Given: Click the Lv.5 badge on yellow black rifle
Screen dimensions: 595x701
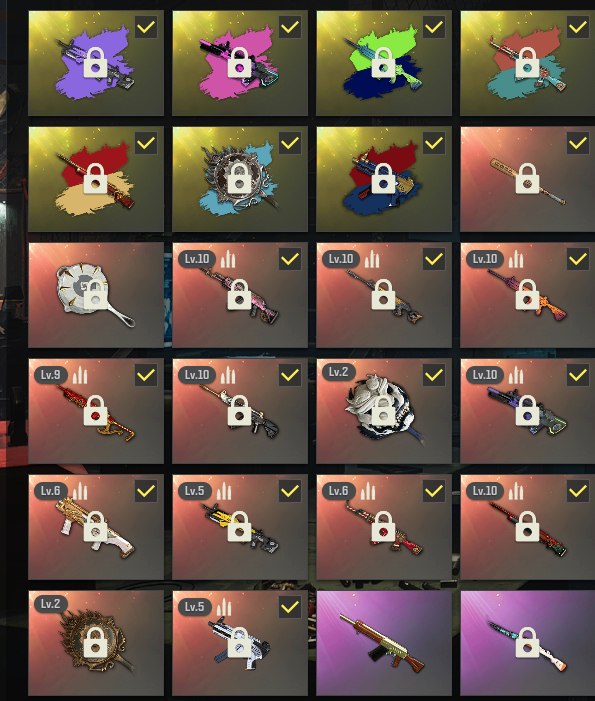Looking at the screenshot, I should click(194, 491).
